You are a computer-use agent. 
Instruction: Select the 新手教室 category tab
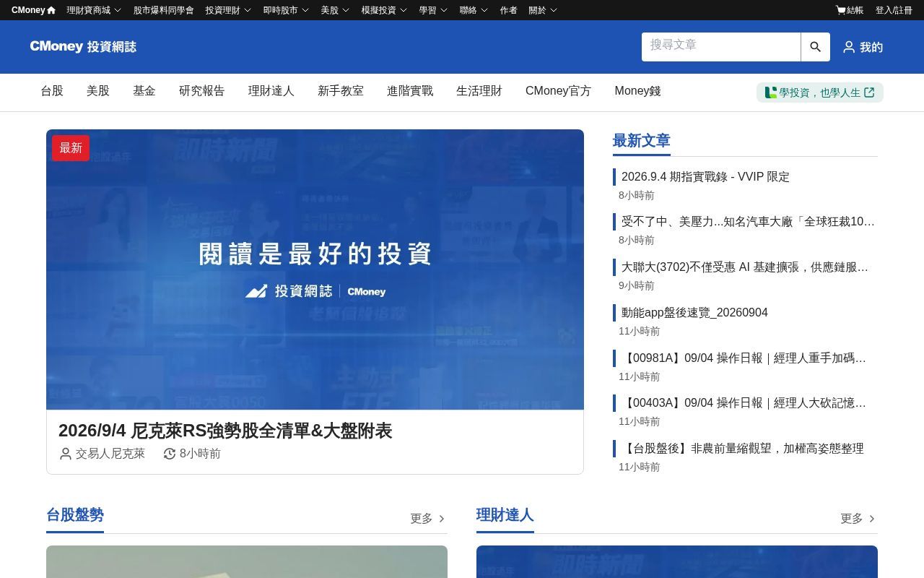pos(341,91)
